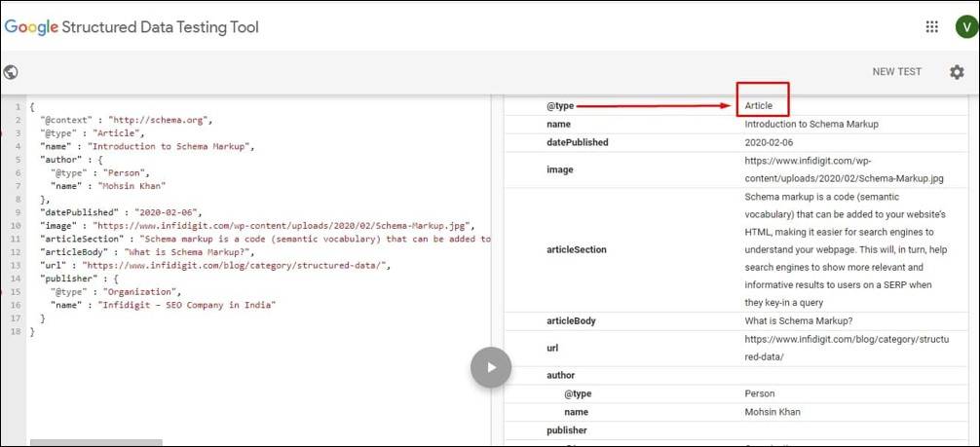Click result value Introduction to Schema Markup
This screenshot has width=980, height=447.
(811, 125)
